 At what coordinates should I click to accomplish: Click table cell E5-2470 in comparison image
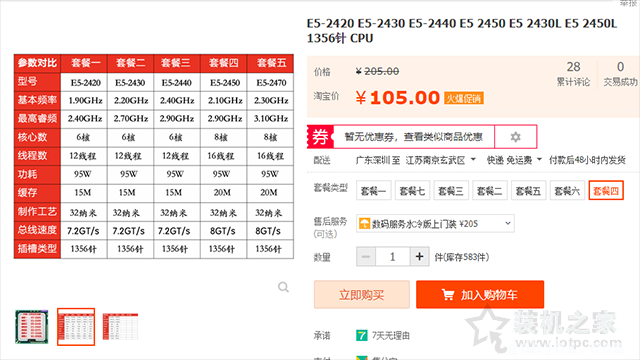pyautogui.click(x=271, y=82)
